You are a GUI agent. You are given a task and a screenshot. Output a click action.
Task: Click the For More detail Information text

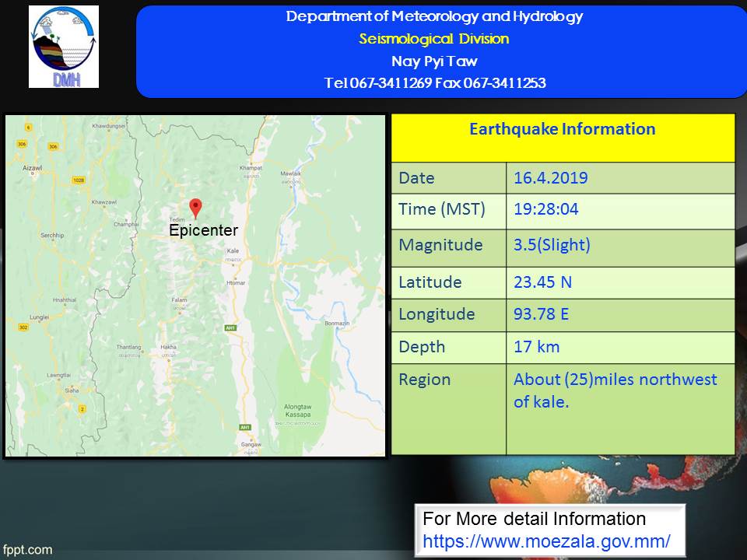(x=534, y=519)
